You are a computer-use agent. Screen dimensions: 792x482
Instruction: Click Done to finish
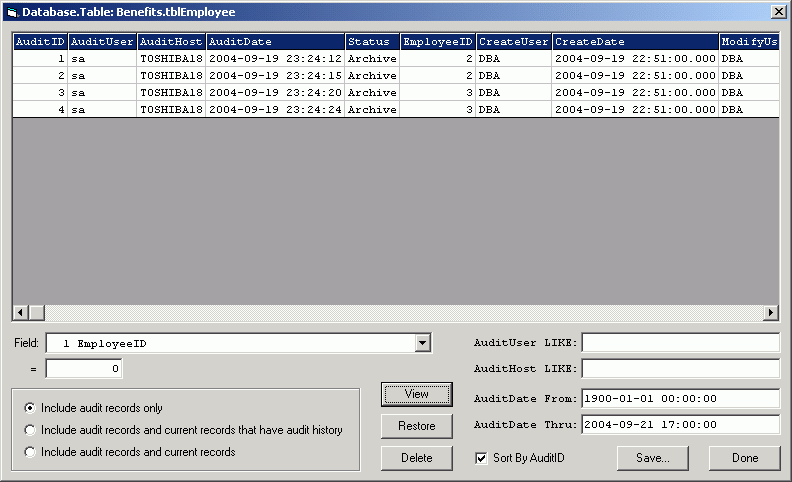point(744,458)
